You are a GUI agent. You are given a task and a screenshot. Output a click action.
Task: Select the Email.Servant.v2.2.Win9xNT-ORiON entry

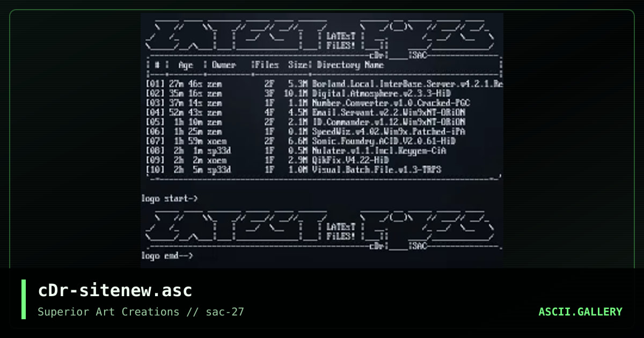[x=388, y=113]
